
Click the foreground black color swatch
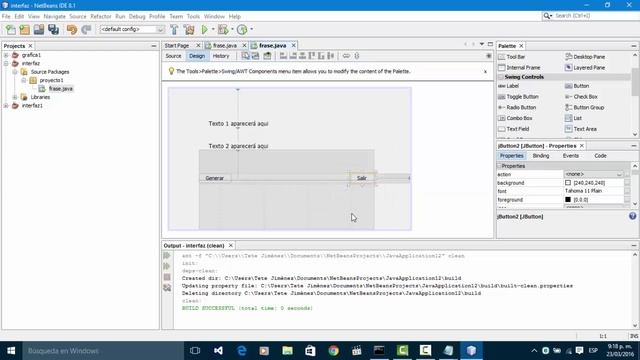568,200
